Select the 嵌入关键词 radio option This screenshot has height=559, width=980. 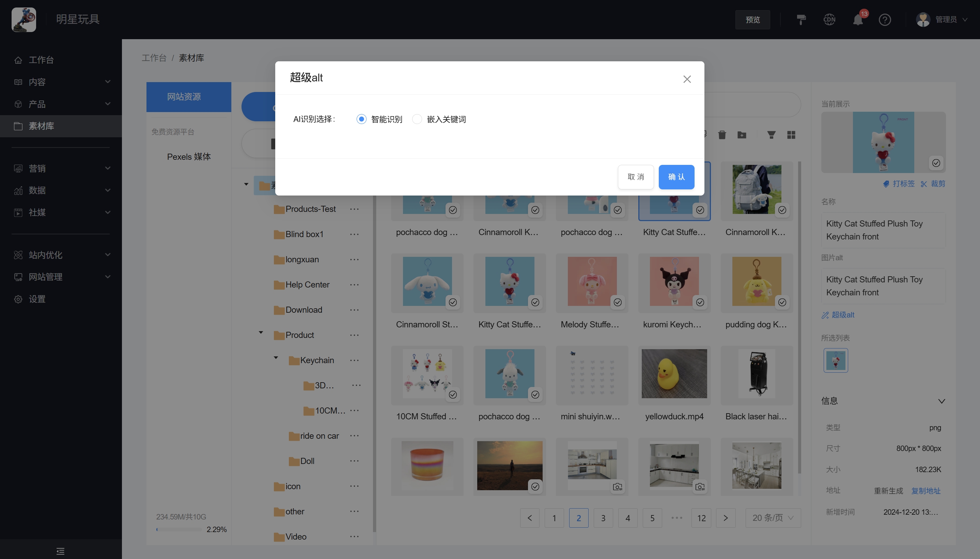click(x=417, y=119)
